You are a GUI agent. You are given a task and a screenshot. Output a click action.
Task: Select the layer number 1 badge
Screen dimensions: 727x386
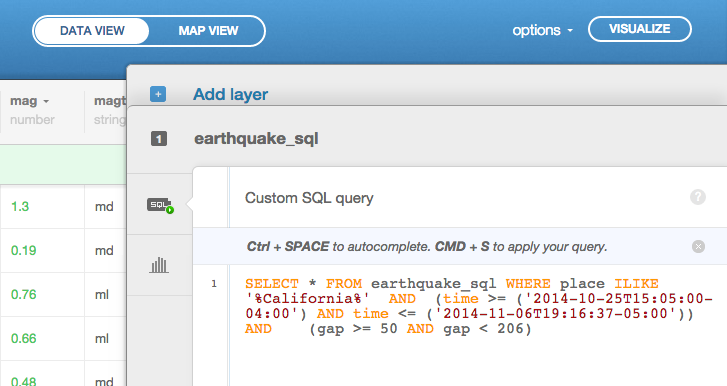[x=159, y=139]
